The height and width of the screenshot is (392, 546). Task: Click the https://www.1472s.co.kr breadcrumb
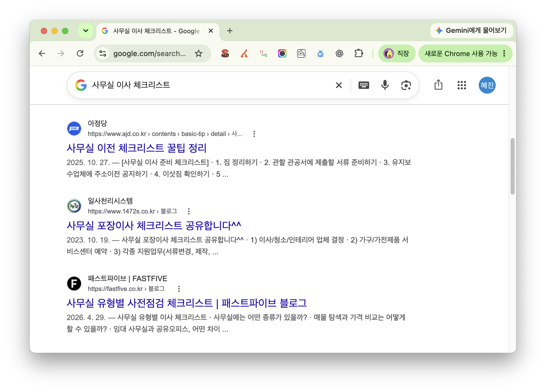pos(132,211)
